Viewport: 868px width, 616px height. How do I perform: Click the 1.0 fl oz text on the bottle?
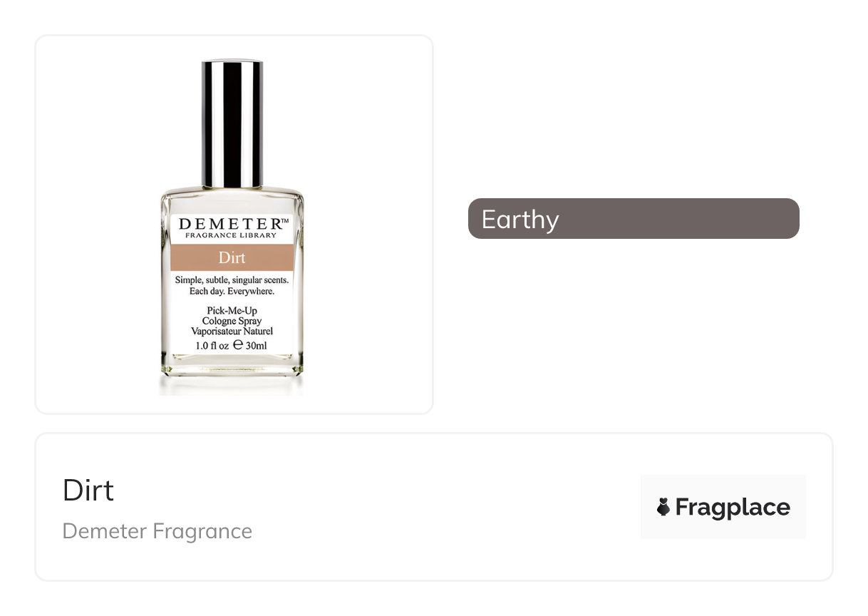tap(212, 346)
